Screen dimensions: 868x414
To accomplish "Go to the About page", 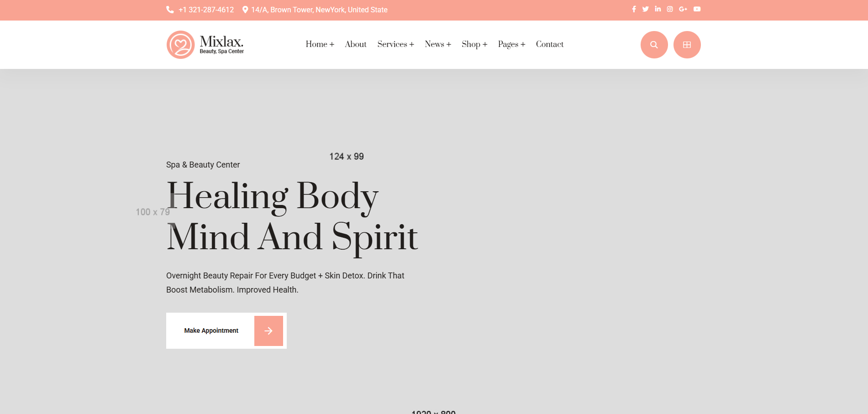I will pos(355,44).
